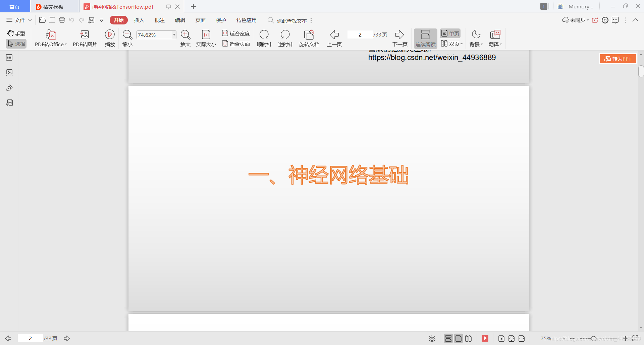Image resolution: width=644 pixels, height=345 pixels.
Task: Click the ribbon page number field
Action: (x=360, y=34)
